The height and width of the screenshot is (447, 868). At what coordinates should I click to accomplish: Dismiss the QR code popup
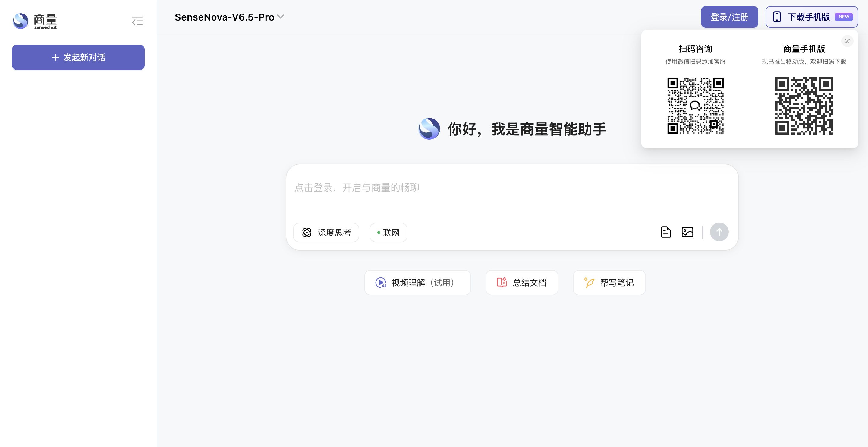tap(848, 41)
